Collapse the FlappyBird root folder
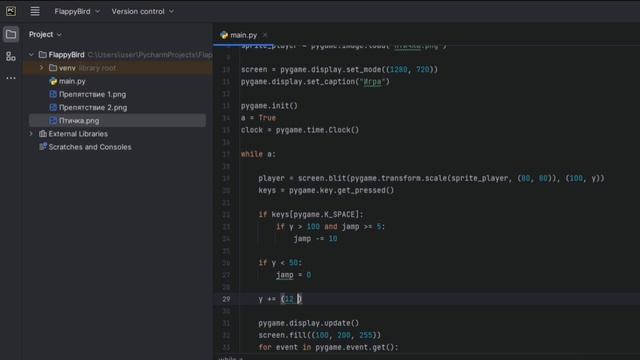This screenshot has height=360, width=640. [x=31, y=54]
